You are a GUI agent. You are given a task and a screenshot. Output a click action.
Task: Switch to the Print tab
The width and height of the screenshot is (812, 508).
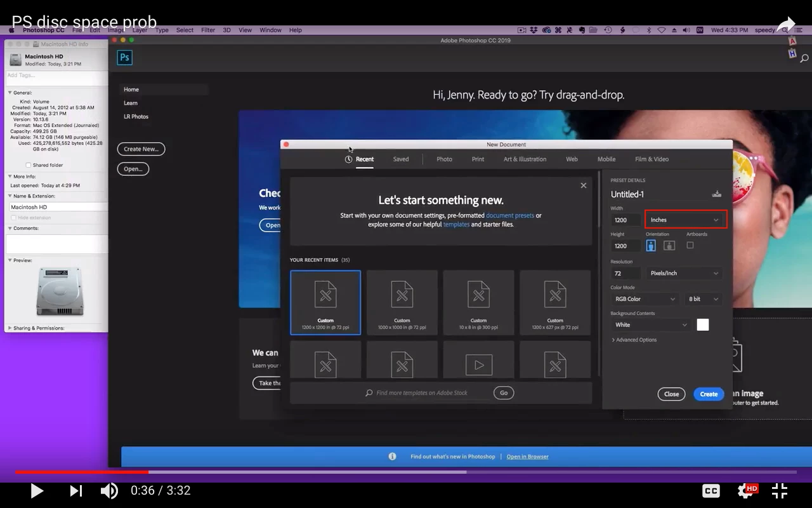[x=478, y=159]
